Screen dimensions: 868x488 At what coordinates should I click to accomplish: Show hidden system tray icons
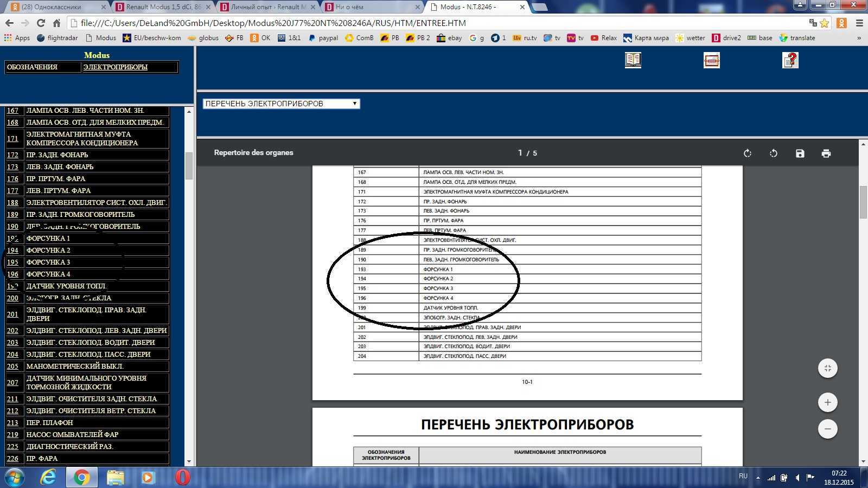click(758, 478)
